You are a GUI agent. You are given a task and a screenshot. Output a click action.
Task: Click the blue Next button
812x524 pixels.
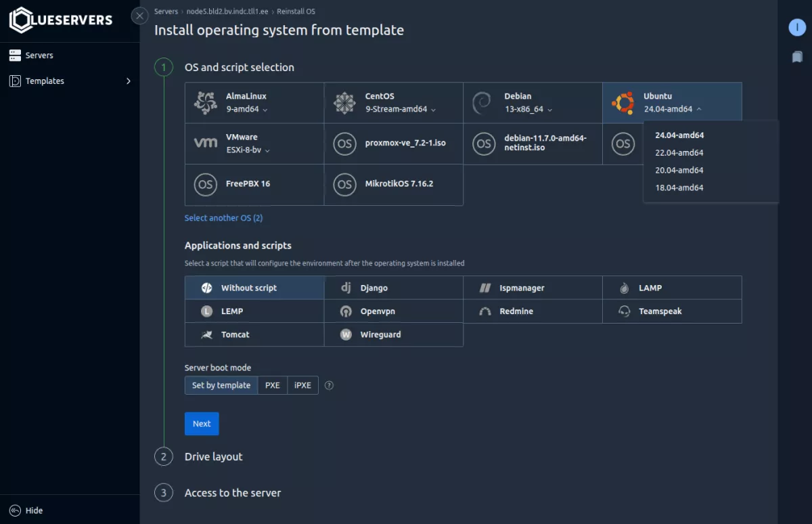coord(202,424)
